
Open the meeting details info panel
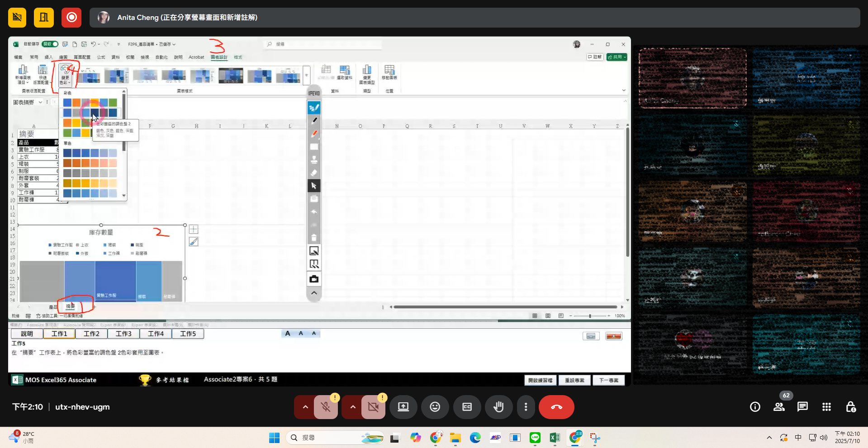755,407
